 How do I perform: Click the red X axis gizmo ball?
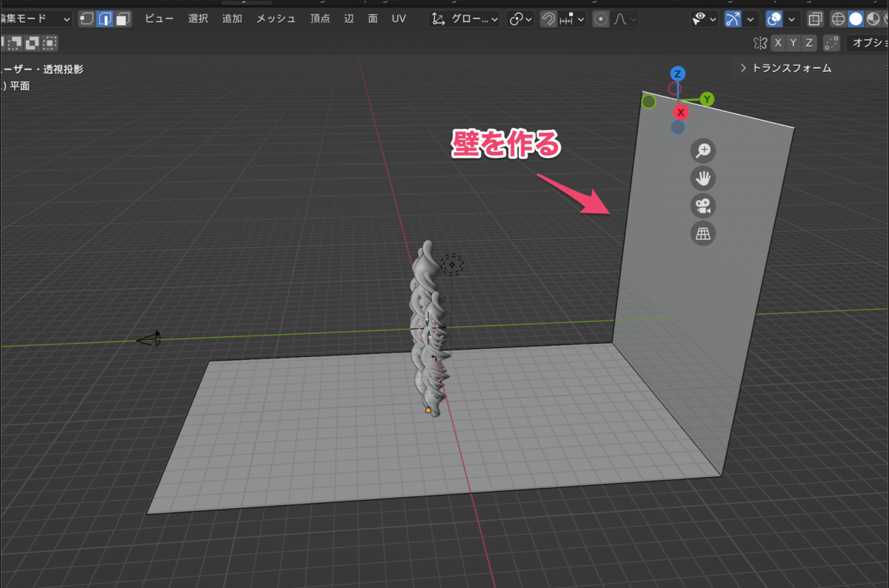(681, 112)
